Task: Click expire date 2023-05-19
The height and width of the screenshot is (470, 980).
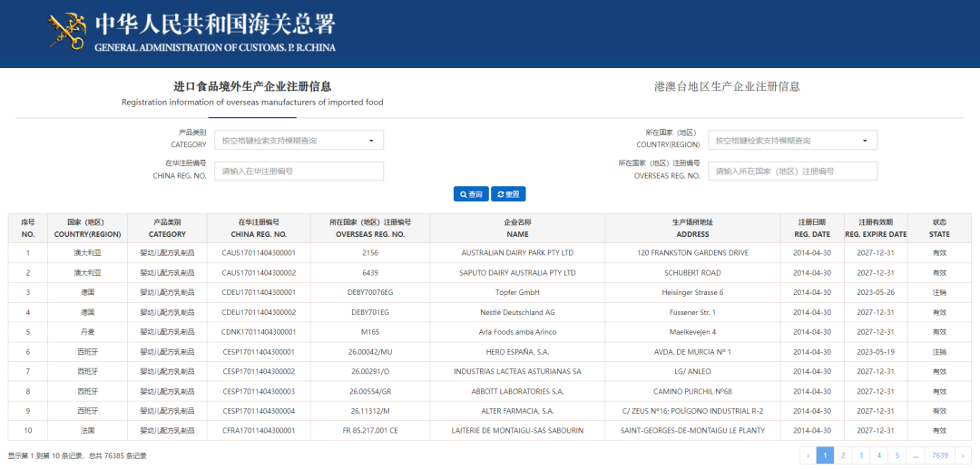Action: (x=876, y=352)
